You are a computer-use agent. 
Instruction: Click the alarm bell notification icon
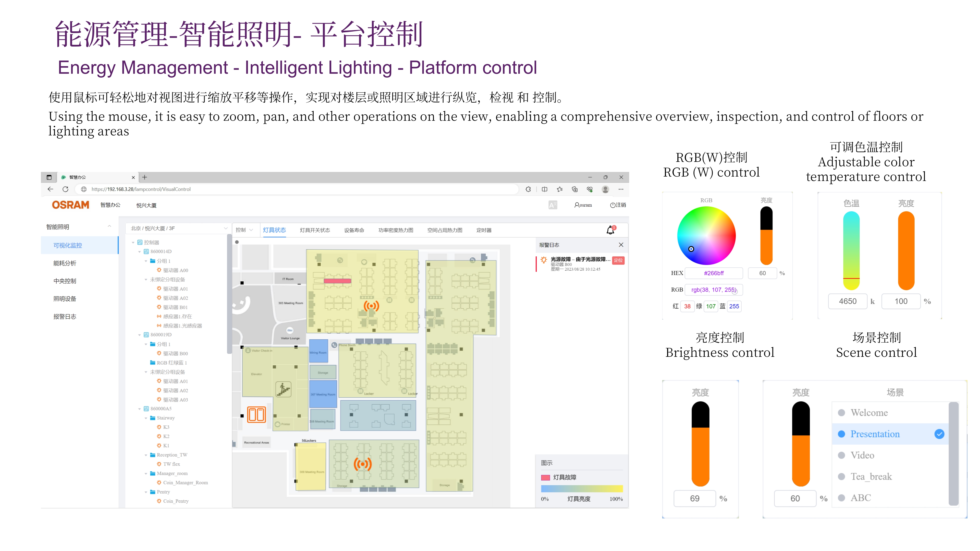click(610, 230)
